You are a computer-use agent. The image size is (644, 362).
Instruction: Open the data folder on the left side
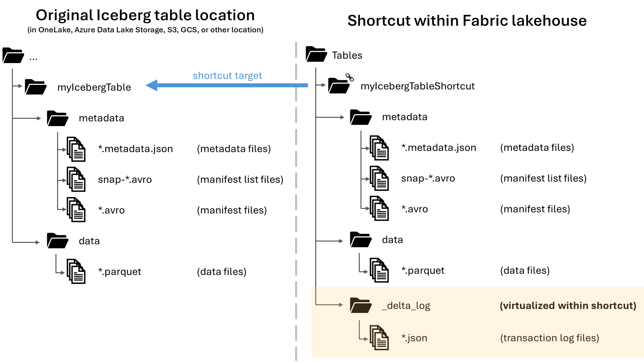57,241
